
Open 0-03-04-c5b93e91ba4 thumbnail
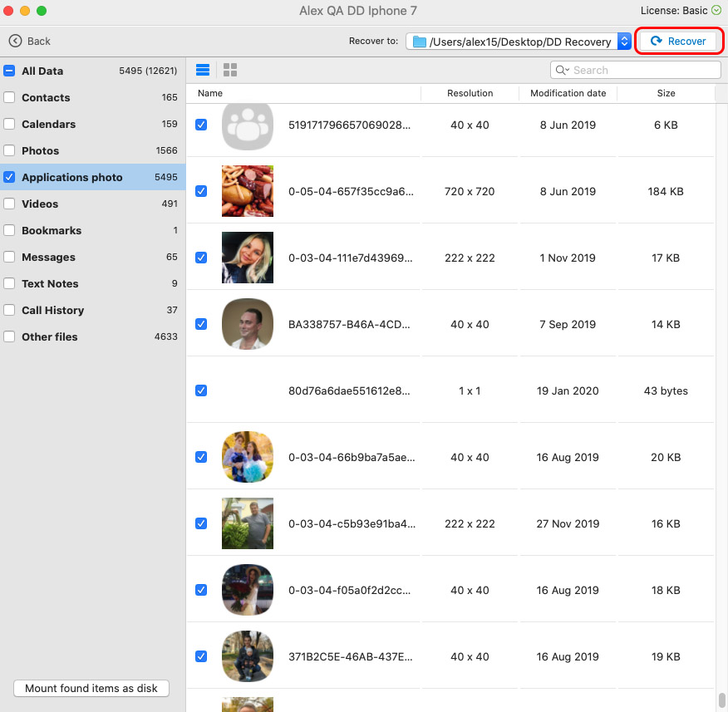point(248,523)
